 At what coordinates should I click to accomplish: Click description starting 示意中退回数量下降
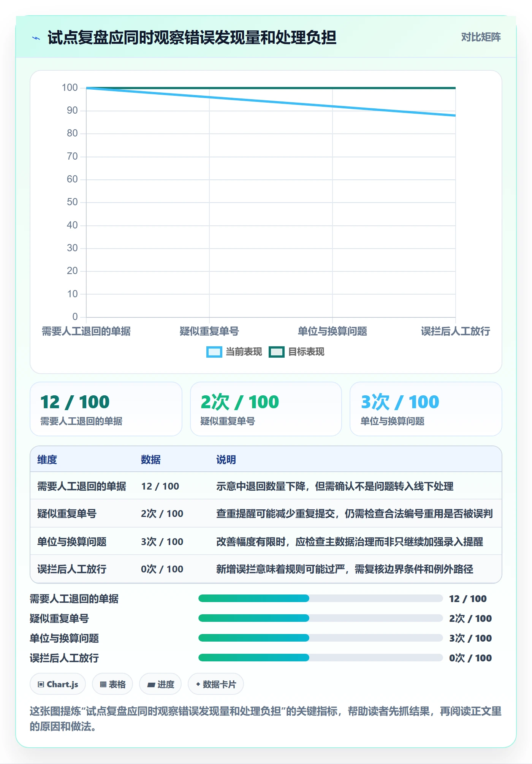coord(335,486)
